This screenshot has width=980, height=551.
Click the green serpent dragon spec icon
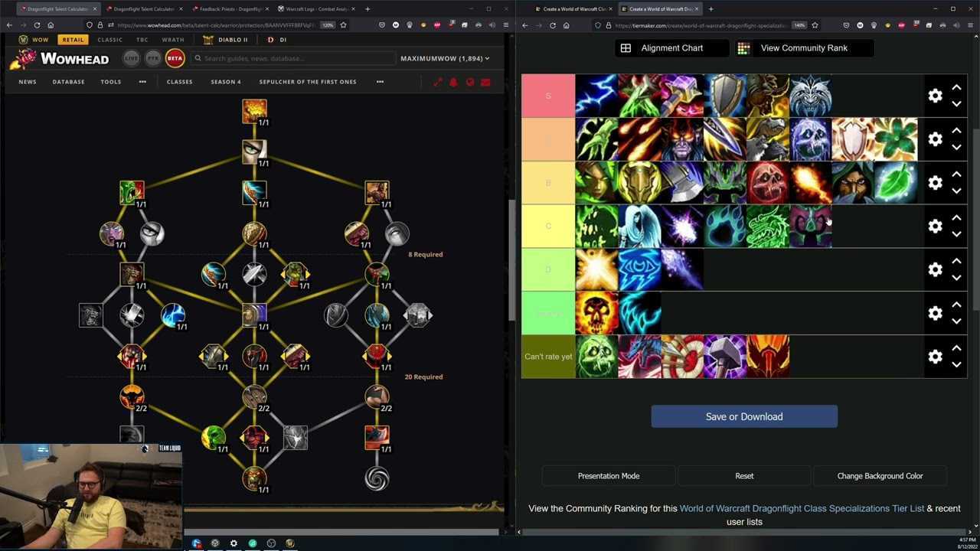pos(768,227)
